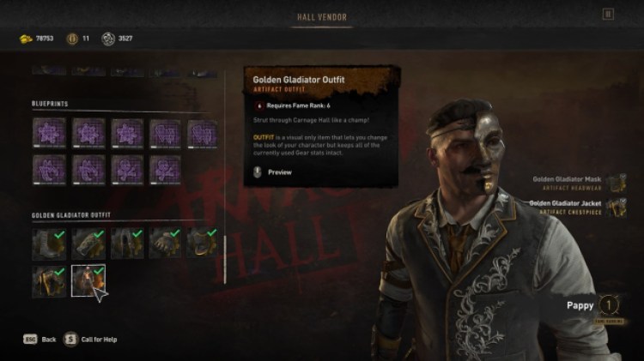Select the Golden Gladiator pants item
Screen dimensions: 644x361
click(127, 244)
